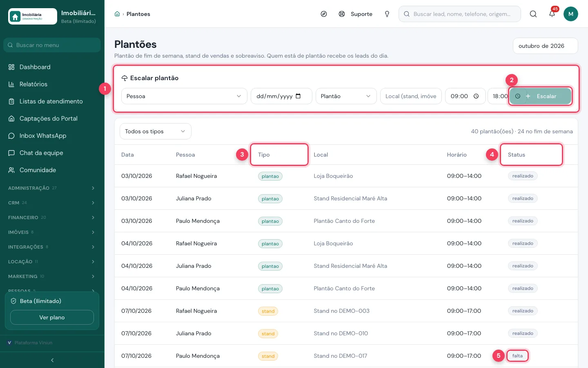The height and width of the screenshot is (368, 588).
Task: Expand the INTEGRAÇÕES section
Action: click(x=52, y=247)
